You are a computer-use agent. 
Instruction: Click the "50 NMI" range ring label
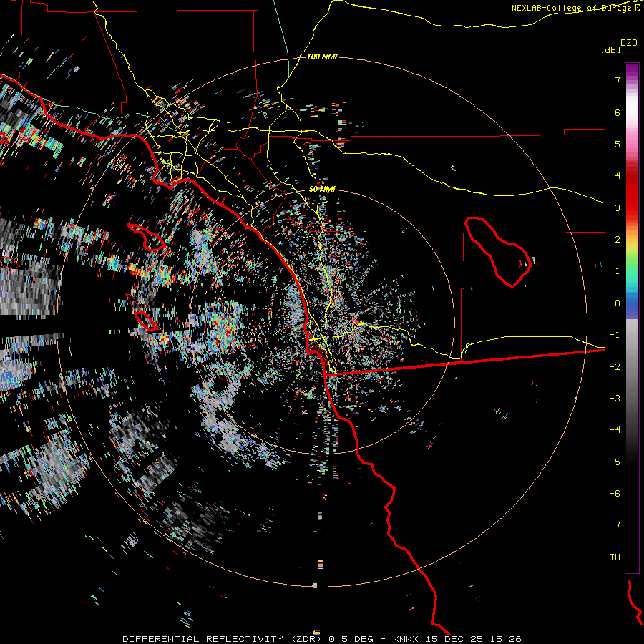pyautogui.click(x=322, y=189)
